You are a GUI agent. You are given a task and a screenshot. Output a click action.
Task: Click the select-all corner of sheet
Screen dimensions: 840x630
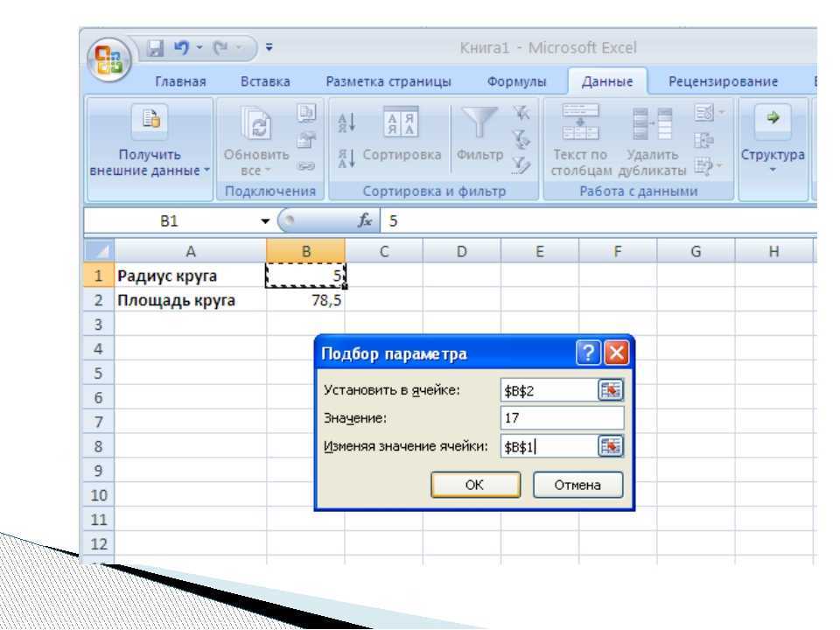[99, 251]
